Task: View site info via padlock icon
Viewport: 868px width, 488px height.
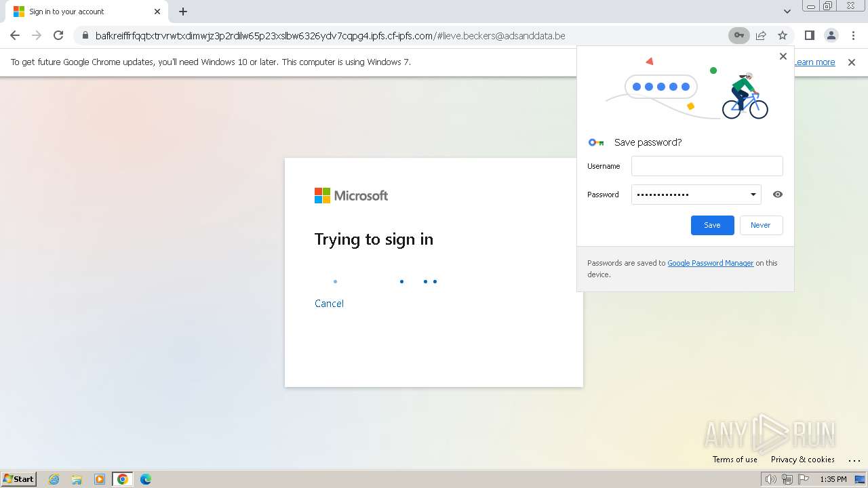Action: coord(85,35)
